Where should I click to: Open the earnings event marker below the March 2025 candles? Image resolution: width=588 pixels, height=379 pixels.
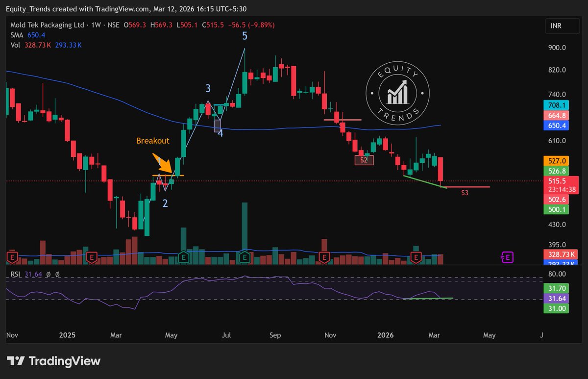(91, 256)
